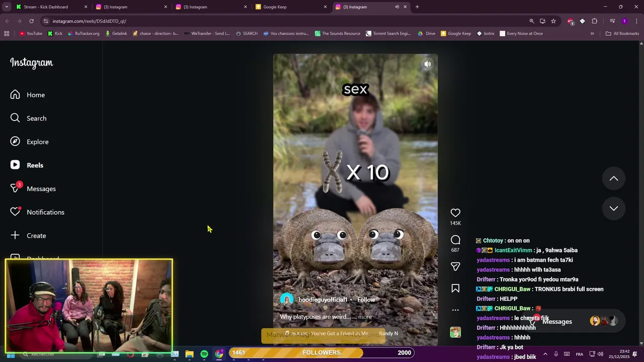Open Search in the Instagram sidebar

tap(28, 118)
